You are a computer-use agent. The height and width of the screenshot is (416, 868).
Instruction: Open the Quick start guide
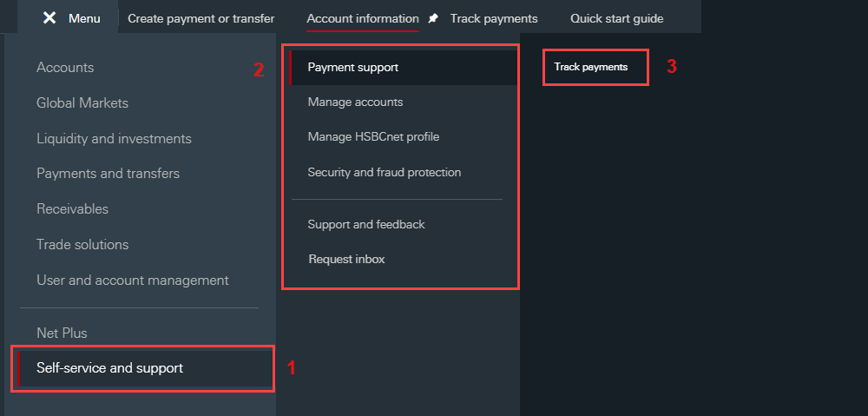coord(616,18)
